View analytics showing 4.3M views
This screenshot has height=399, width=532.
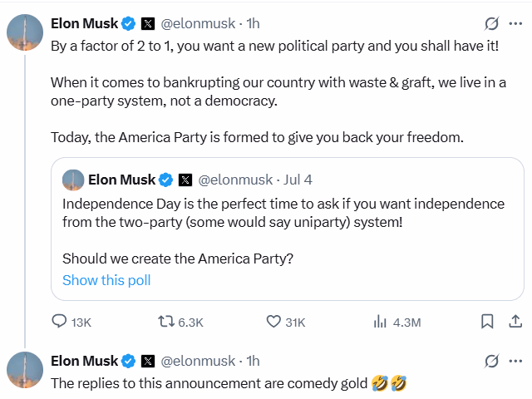381,322
